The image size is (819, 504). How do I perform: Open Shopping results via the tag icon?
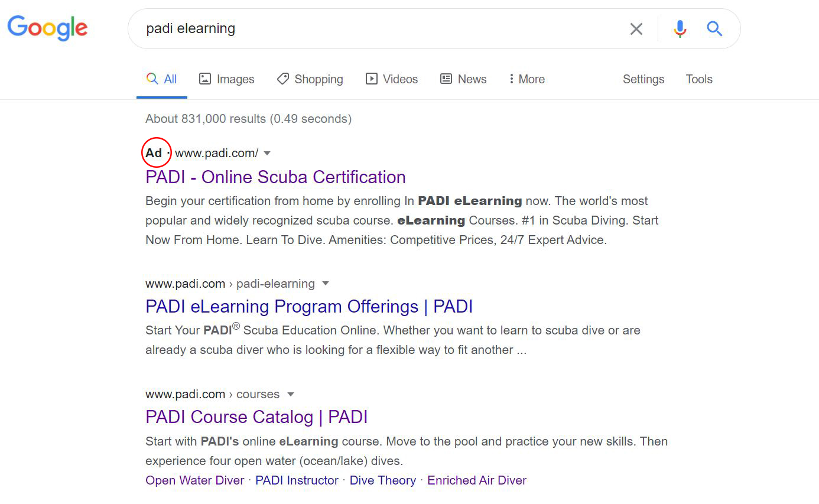[282, 79]
